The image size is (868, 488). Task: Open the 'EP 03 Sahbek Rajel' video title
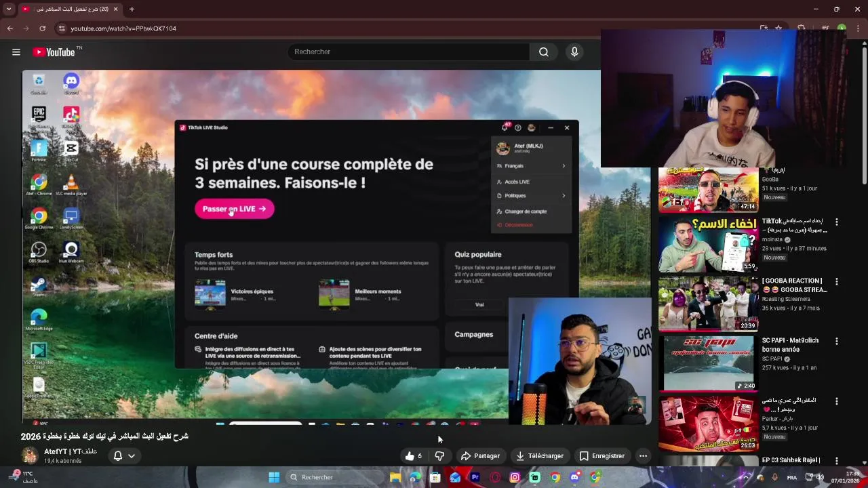tap(791, 460)
